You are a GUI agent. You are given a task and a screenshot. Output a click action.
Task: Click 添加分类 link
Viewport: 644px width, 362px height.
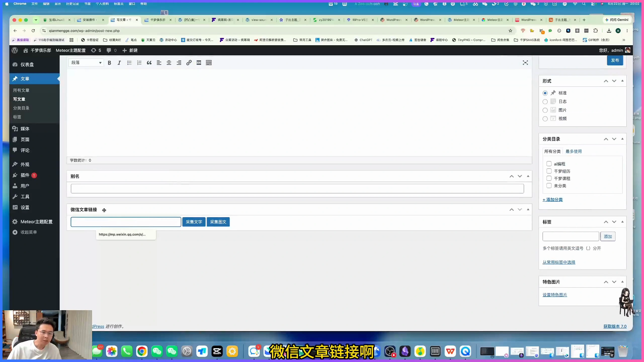[x=552, y=200]
